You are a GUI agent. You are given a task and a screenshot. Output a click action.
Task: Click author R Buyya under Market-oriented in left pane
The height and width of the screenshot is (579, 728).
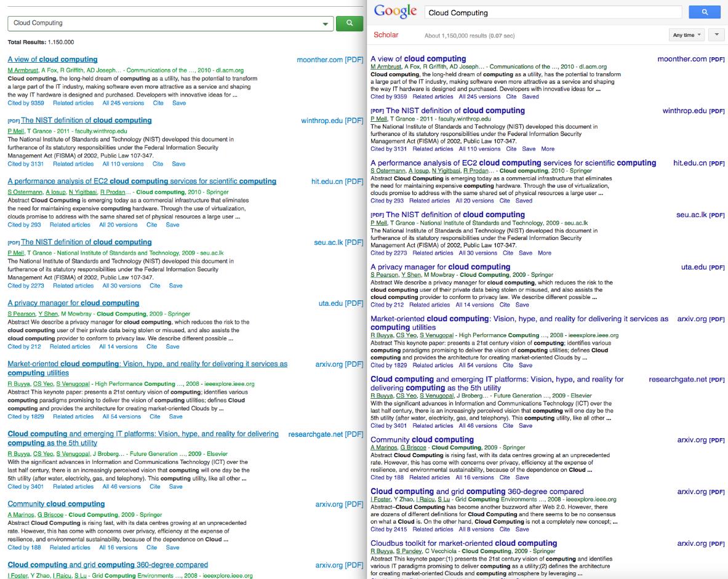pyautogui.click(x=18, y=384)
